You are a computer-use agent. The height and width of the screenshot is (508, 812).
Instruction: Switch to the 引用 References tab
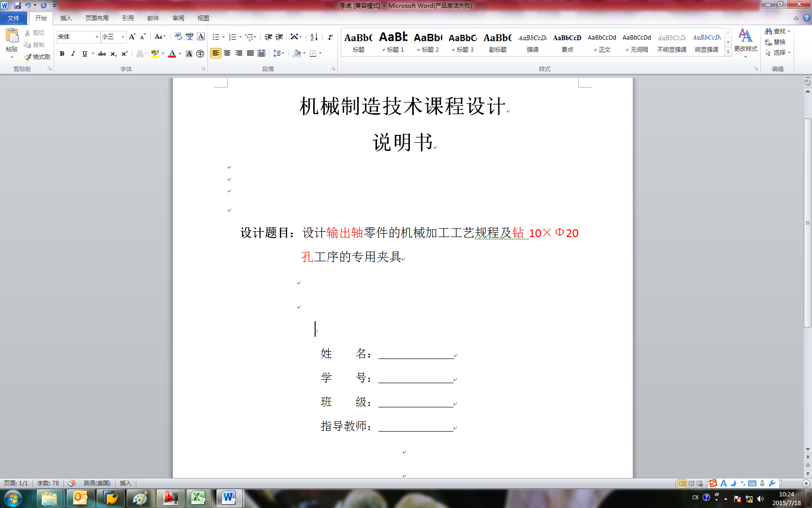128,18
